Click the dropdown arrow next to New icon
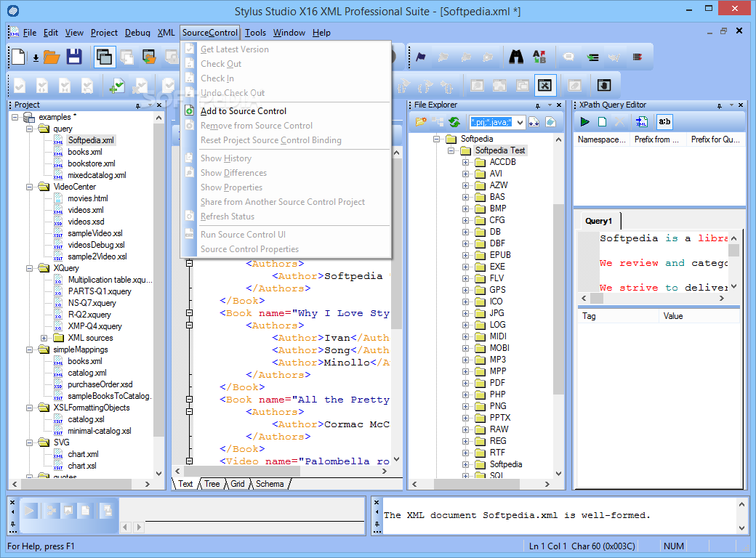Image resolution: width=756 pixels, height=558 pixels. (36, 58)
